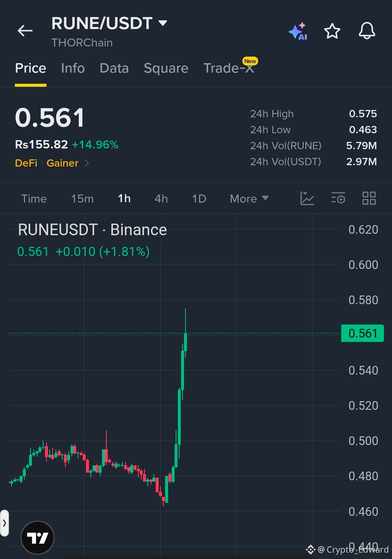Viewport: 392px width, 559px height.
Task: Tap the 0.520 price axis label
Action: pyautogui.click(x=363, y=405)
